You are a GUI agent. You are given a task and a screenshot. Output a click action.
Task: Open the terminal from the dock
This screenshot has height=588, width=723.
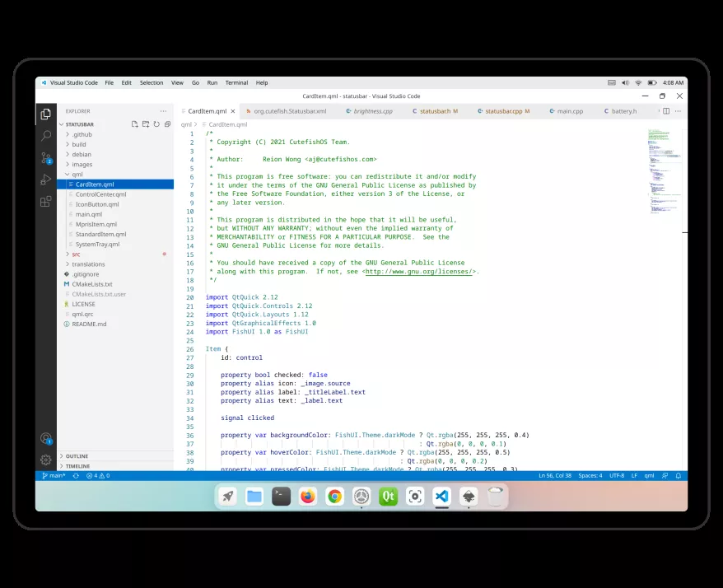(x=281, y=497)
